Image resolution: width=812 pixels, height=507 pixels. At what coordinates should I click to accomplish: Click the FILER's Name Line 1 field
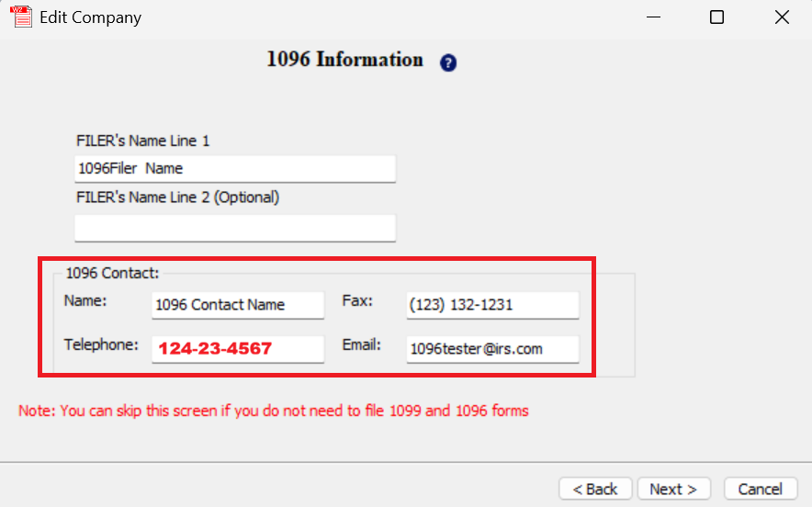click(235, 168)
